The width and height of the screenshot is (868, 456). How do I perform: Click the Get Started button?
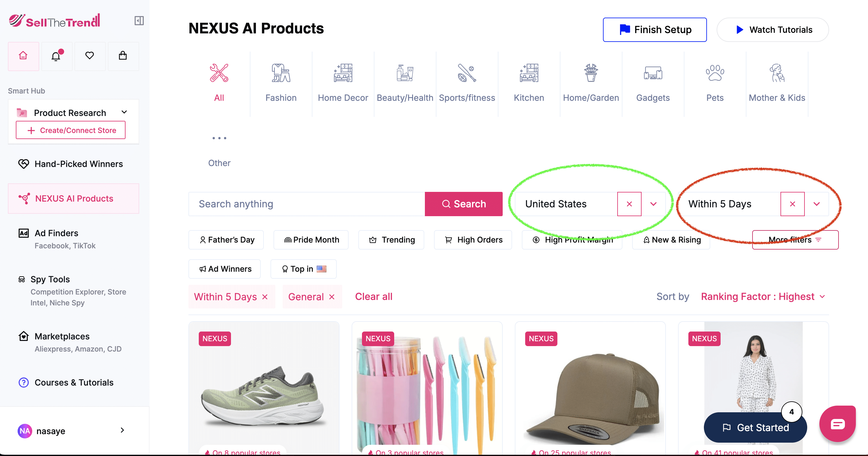tap(755, 427)
